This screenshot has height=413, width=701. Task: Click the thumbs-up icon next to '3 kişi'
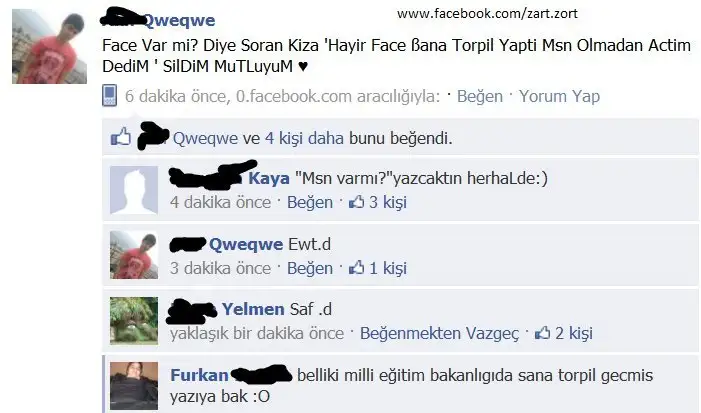click(356, 202)
